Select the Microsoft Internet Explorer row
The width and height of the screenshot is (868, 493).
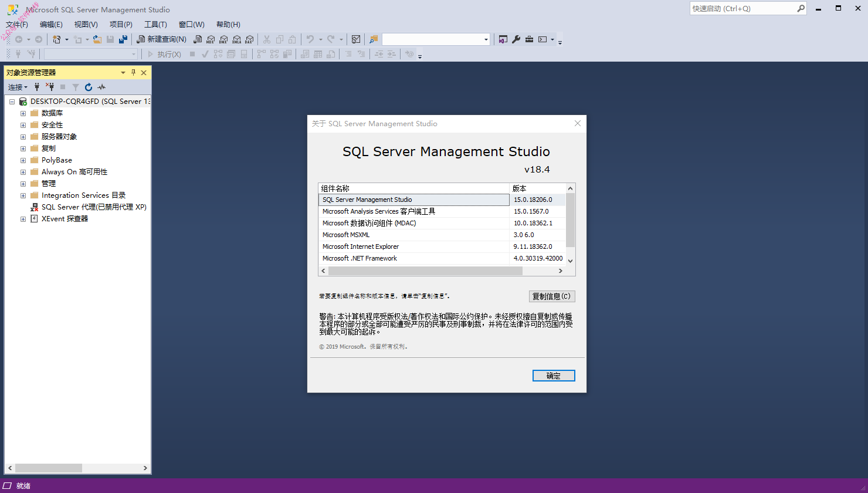[x=442, y=246]
